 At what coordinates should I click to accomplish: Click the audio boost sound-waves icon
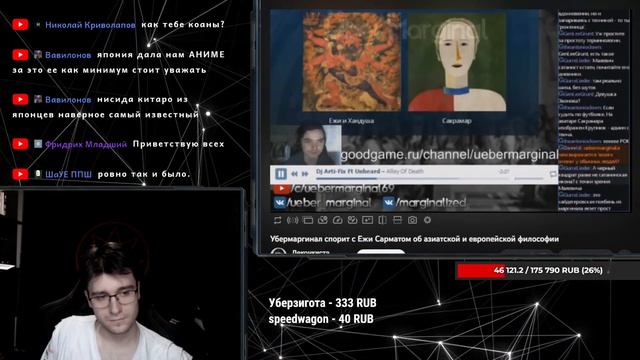[x=292, y=220]
